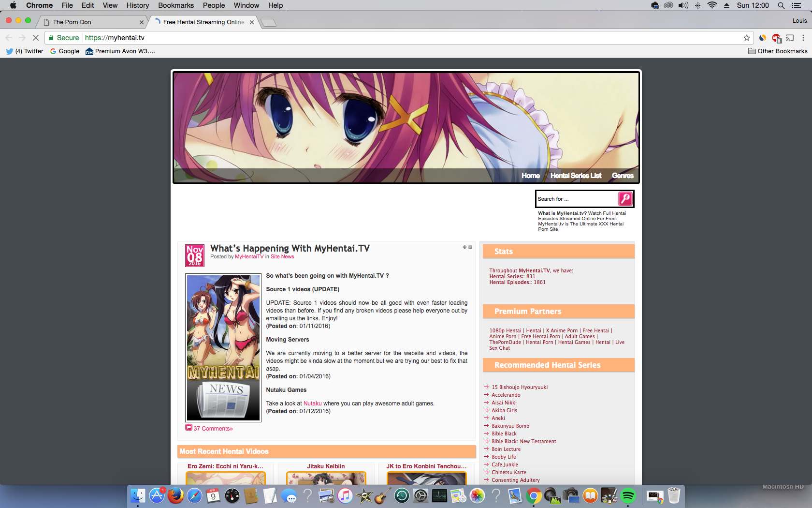Viewport: 812px width, 508px height.
Task: Open the Premium Avon W3 bookmark
Action: (x=120, y=51)
